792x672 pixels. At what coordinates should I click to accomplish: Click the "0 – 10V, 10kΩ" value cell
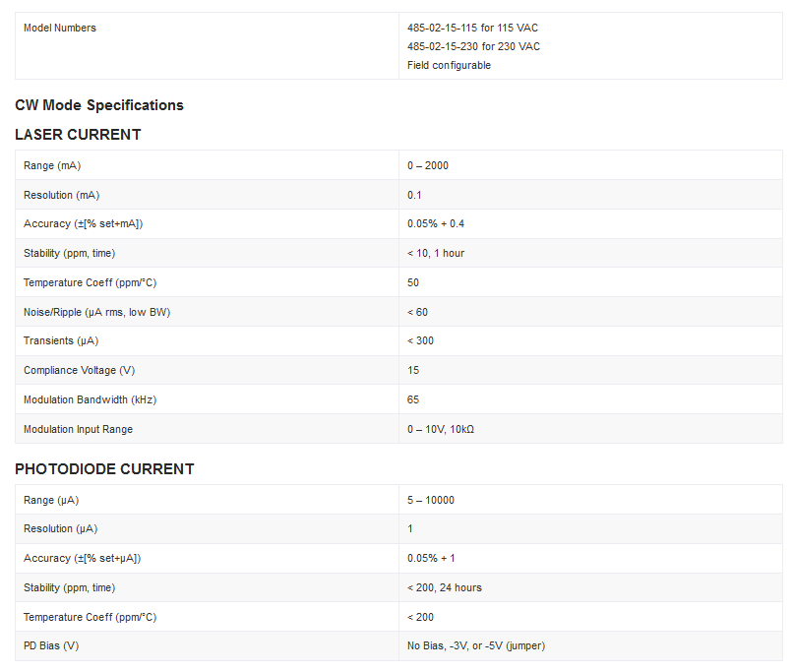(441, 429)
